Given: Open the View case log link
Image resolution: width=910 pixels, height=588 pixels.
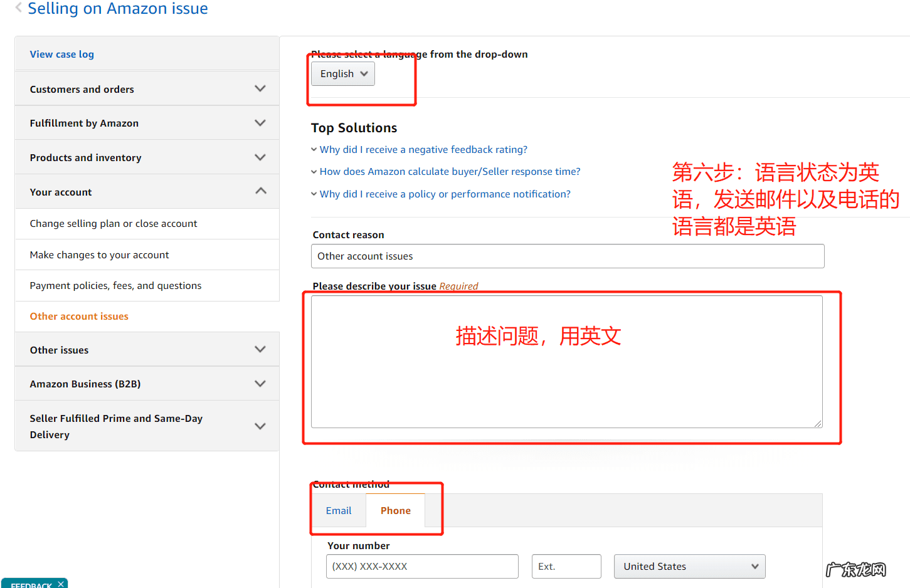Looking at the screenshot, I should [62, 55].
